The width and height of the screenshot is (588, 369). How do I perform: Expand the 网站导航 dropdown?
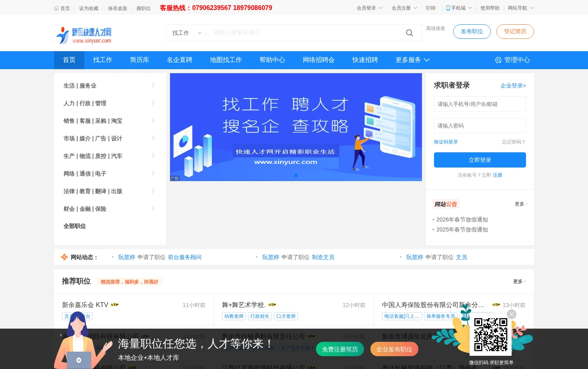(532, 8)
